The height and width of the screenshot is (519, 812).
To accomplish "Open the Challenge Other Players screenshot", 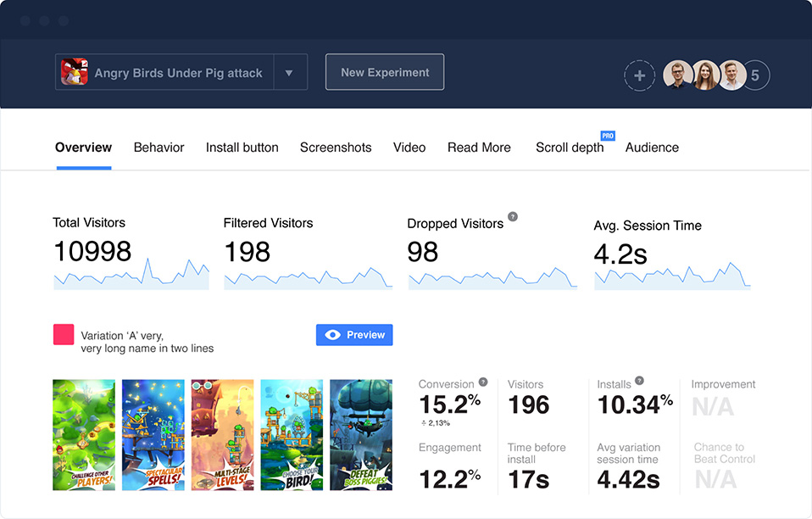I will coord(84,435).
